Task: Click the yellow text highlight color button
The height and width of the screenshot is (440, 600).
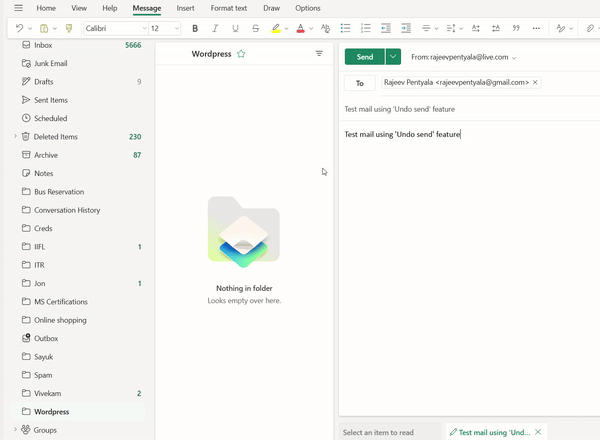Action: (276, 29)
